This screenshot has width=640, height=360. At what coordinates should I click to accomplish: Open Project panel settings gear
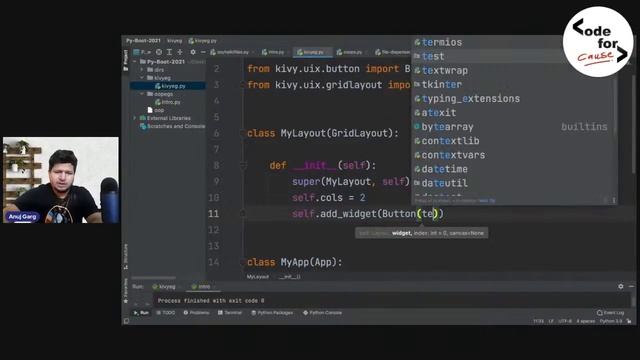click(193, 52)
